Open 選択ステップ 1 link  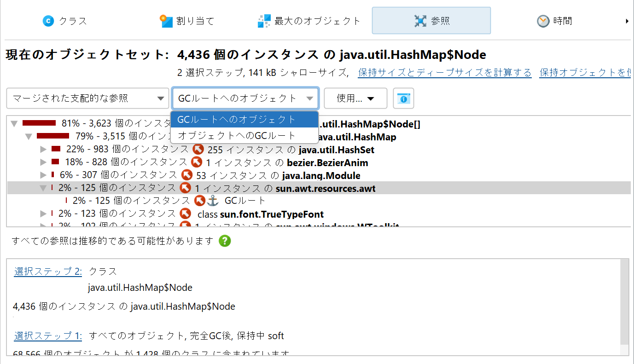pyautogui.click(x=48, y=335)
